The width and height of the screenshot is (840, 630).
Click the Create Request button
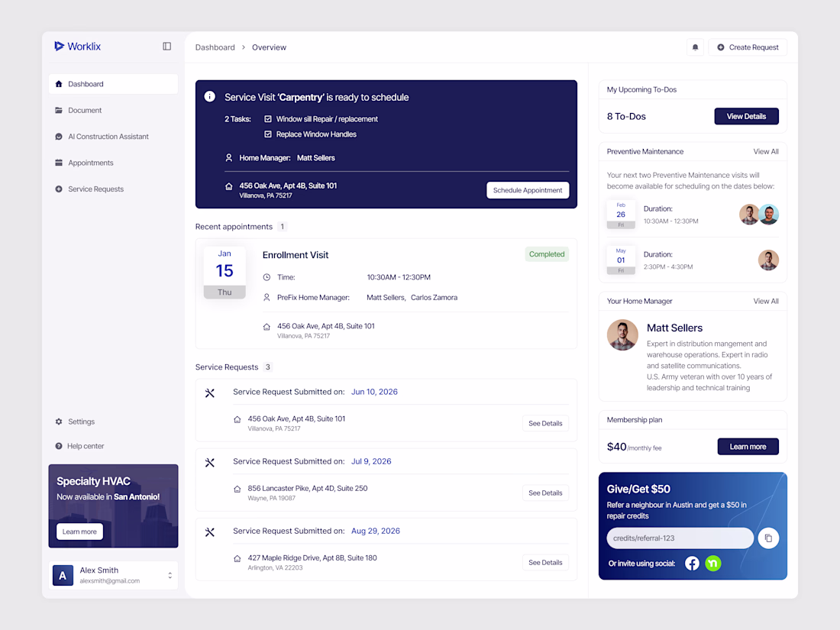(748, 47)
